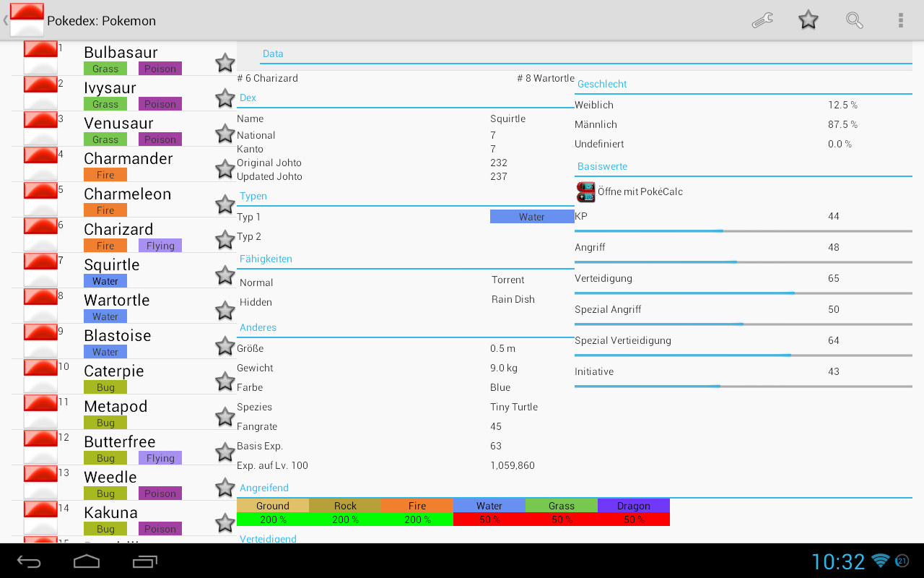
Task: Favorite Wartortle with its star
Action: [x=225, y=311]
